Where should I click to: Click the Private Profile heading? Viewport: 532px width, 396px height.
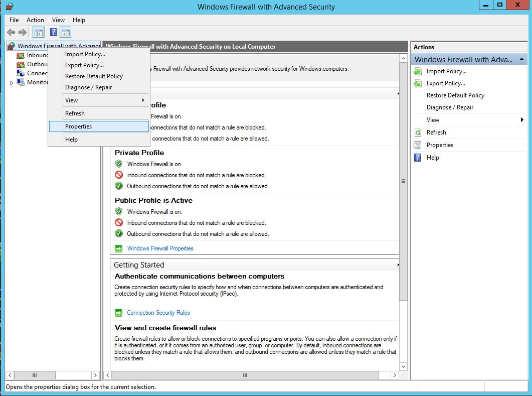(139, 153)
